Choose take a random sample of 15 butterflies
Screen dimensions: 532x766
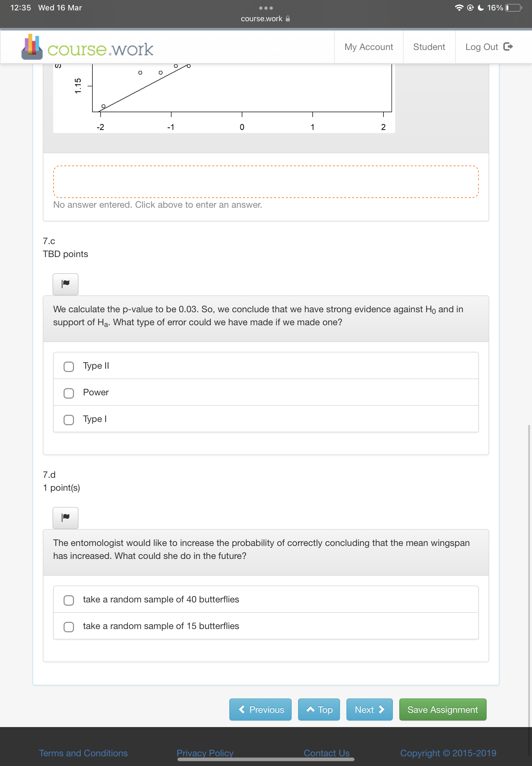pos(68,627)
